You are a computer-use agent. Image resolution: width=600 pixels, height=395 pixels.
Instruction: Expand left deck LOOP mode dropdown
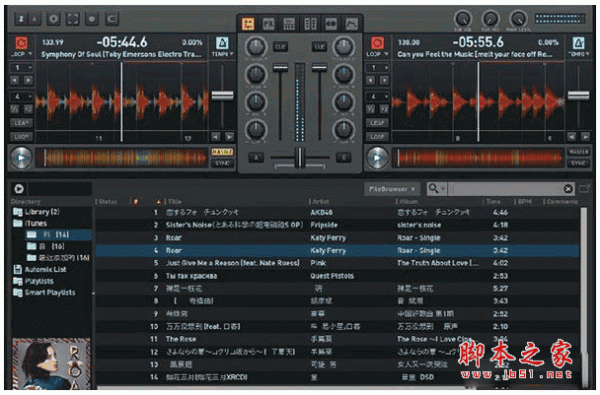[22, 54]
